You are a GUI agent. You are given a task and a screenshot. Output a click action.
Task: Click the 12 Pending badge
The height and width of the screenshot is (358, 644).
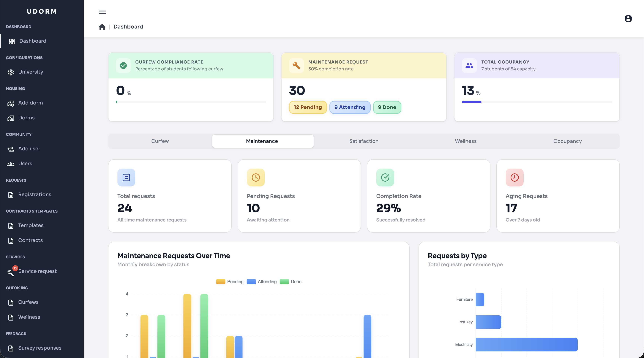coord(308,107)
